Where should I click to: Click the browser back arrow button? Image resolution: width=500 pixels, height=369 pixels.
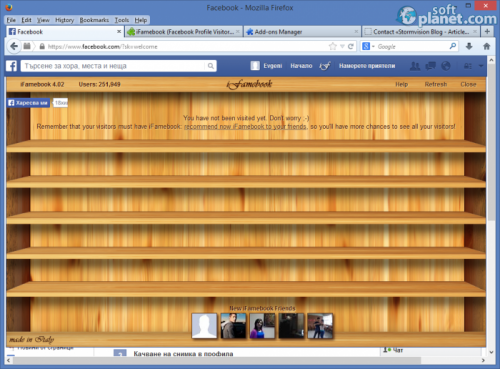14,46
